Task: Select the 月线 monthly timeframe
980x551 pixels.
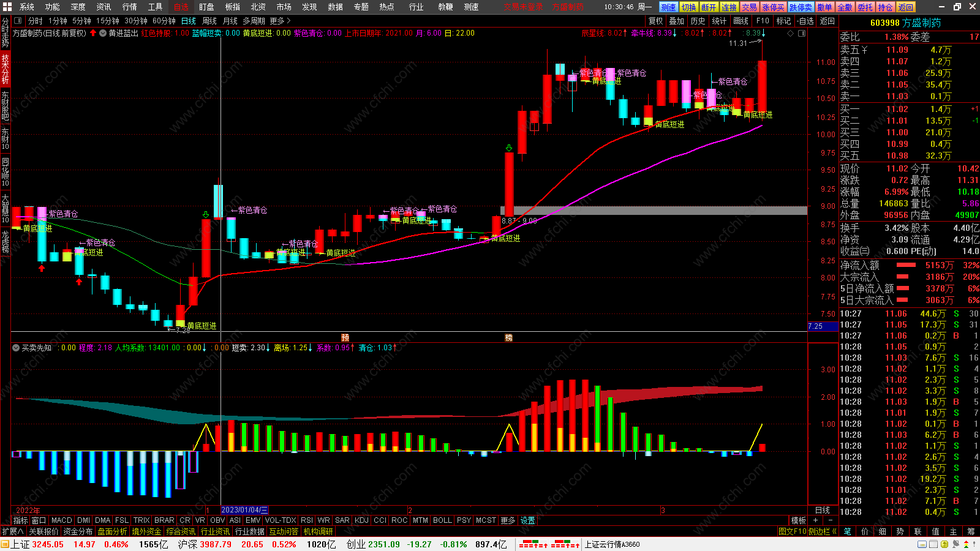Action: click(x=230, y=21)
